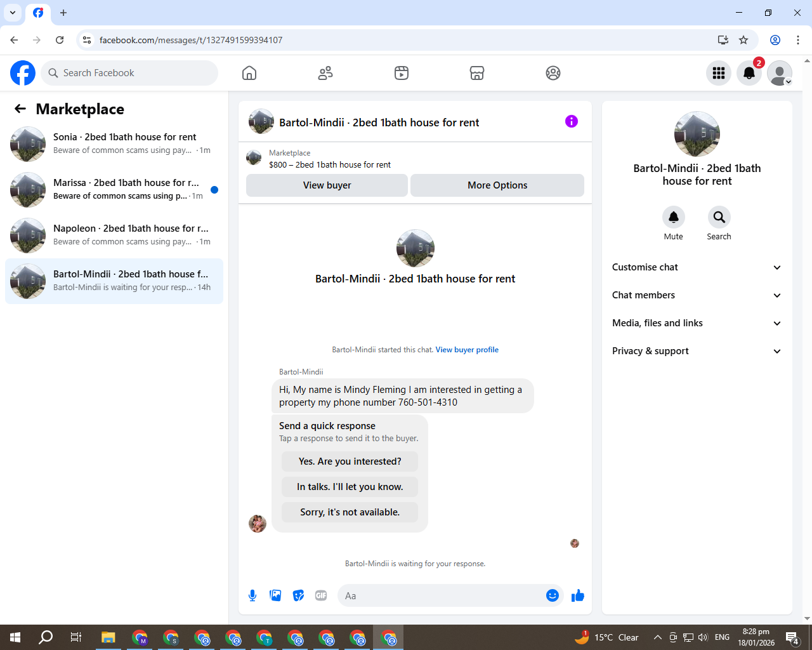Open the taskbar clock showing 8:28 pm
This screenshot has height=650, width=812.
click(756, 637)
